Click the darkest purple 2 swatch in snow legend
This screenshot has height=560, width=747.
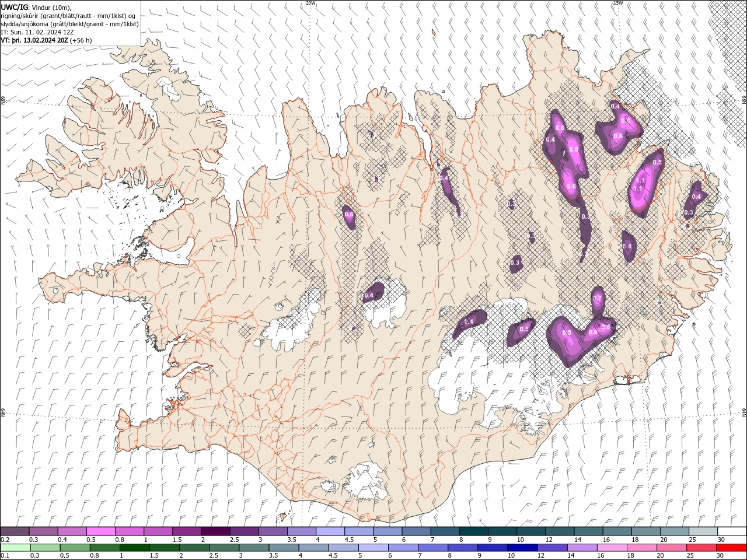[x=216, y=531]
